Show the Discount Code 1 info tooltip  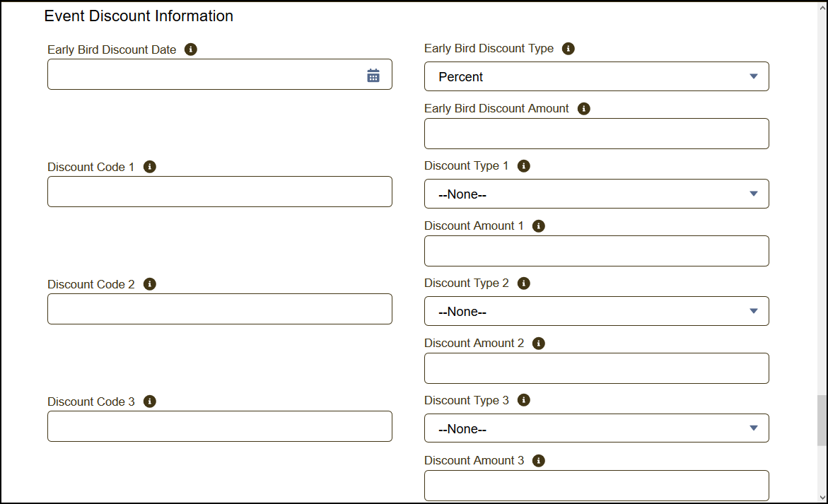tap(149, 167)
